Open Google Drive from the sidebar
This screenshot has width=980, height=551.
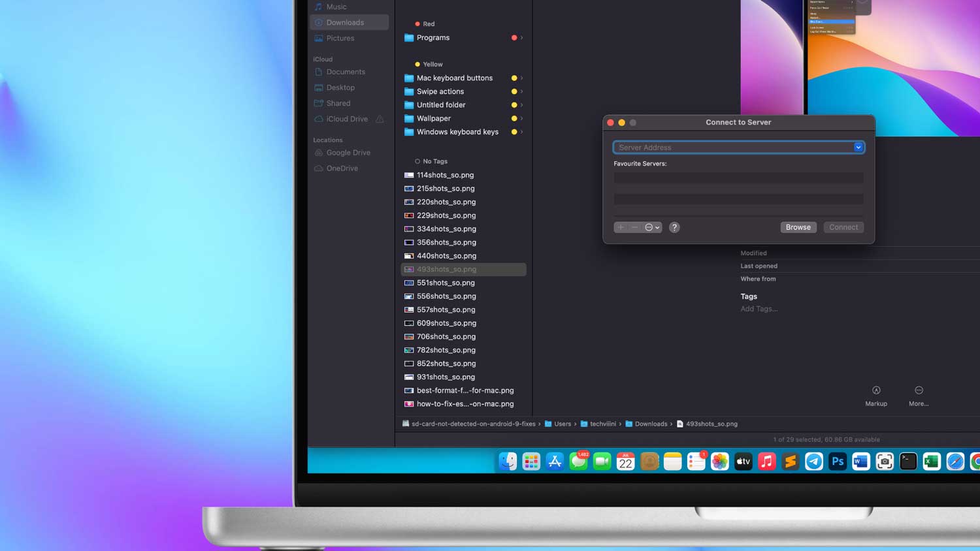(x=348, y=152)
